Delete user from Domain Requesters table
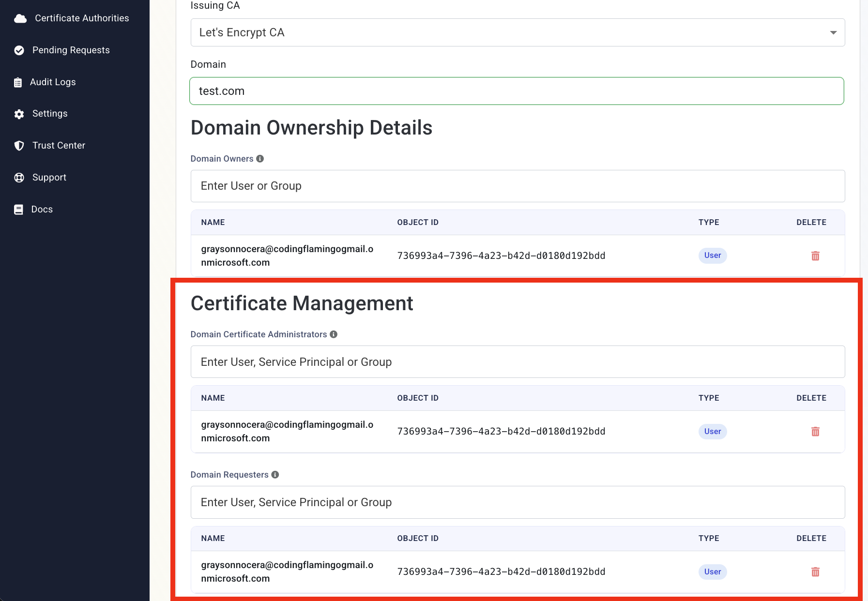This screenshot has width=868, height=601. tap(815, 571)
